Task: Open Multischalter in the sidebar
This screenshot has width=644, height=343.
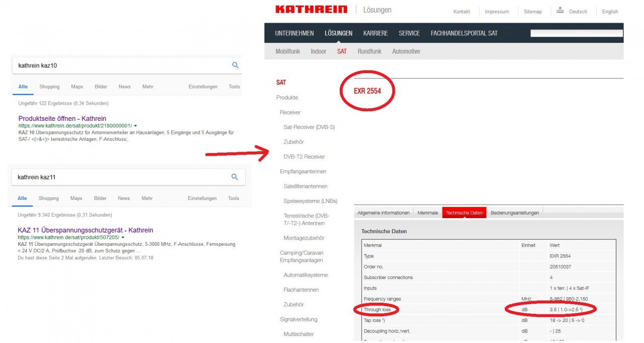Action: pos(298,334)
